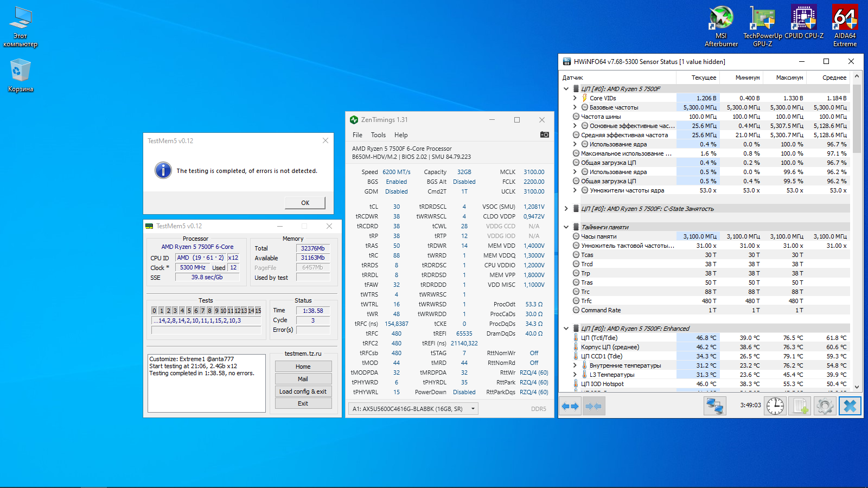Click the TestMem5 main window title icon
Screen dimensions: 868x488
pos(149,226)
